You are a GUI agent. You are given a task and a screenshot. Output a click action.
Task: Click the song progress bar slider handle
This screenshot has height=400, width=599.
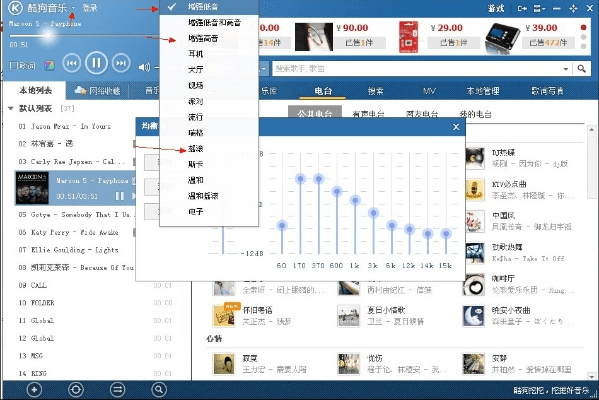(48, 36)
